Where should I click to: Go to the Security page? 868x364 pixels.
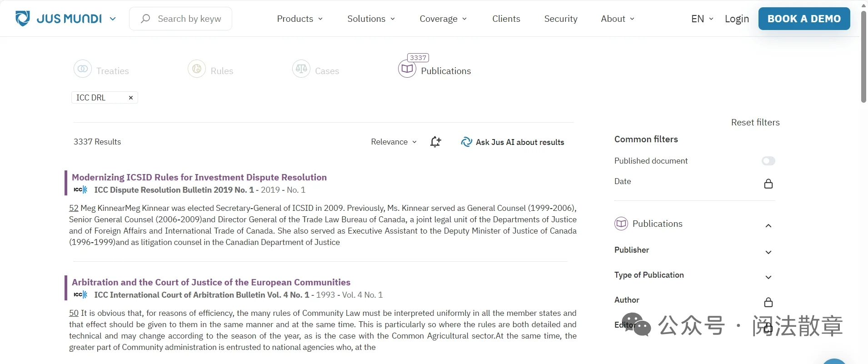pos(561,19)
